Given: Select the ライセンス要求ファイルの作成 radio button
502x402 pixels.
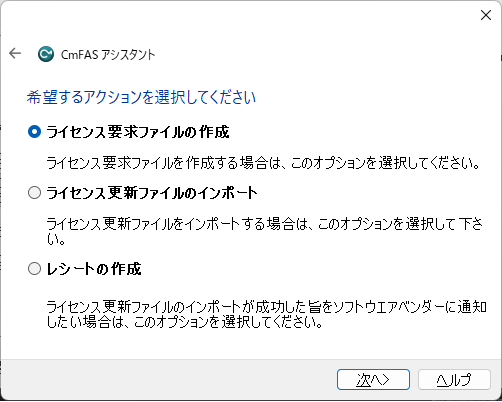Looking at the screenshot, I should coord(34,132).
